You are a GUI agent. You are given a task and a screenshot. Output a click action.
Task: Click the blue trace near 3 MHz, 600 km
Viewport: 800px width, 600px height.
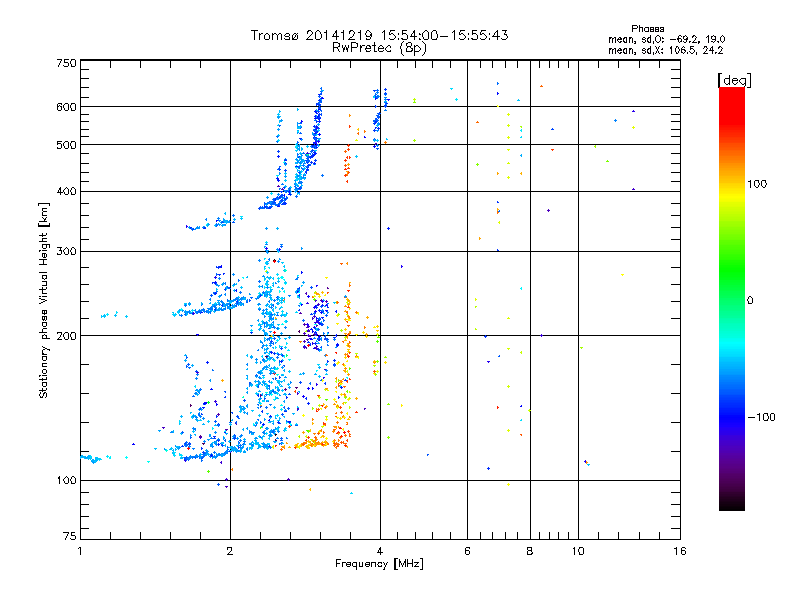click(x=318, y=117)
